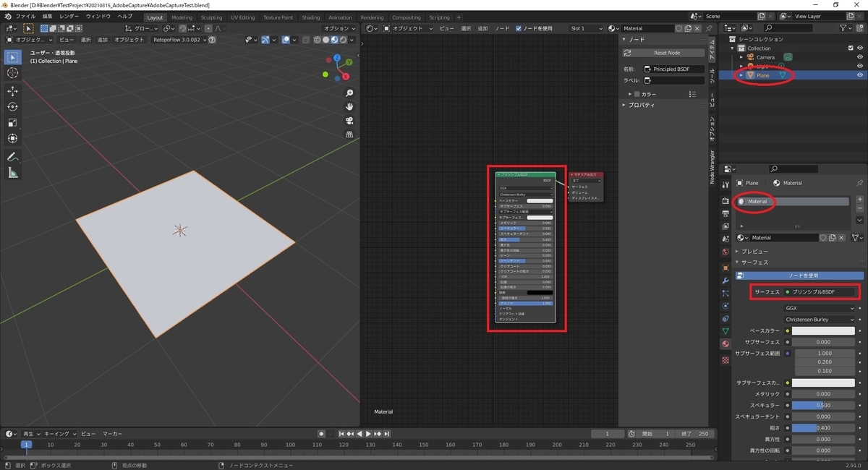Click the pan view hand icon
Viewport: 868px width, 470px height.
(349, 107)
